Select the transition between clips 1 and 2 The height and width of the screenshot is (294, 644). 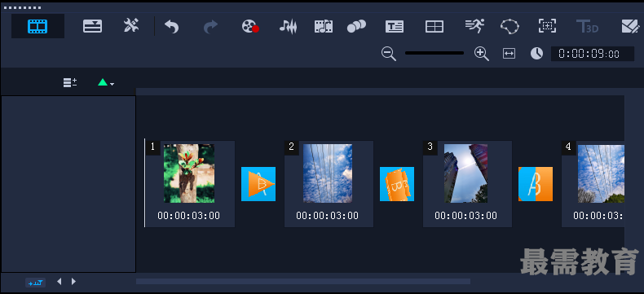pos(258,184)
